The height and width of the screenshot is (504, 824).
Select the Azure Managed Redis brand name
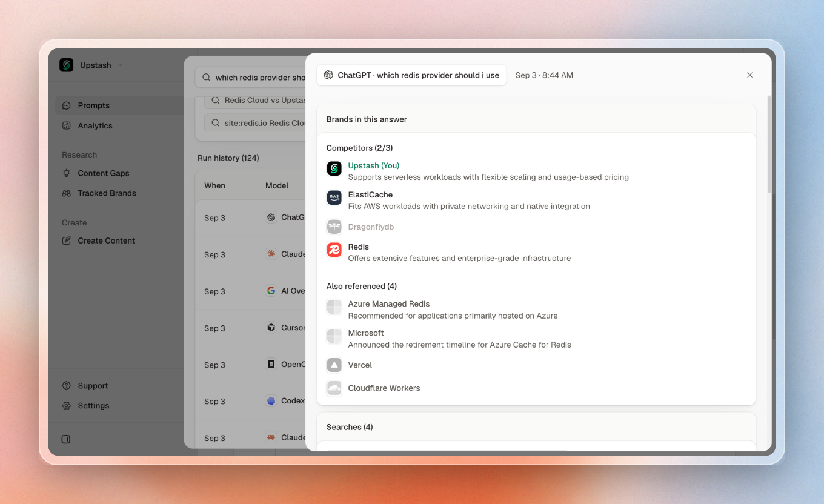tap(389, 303)
